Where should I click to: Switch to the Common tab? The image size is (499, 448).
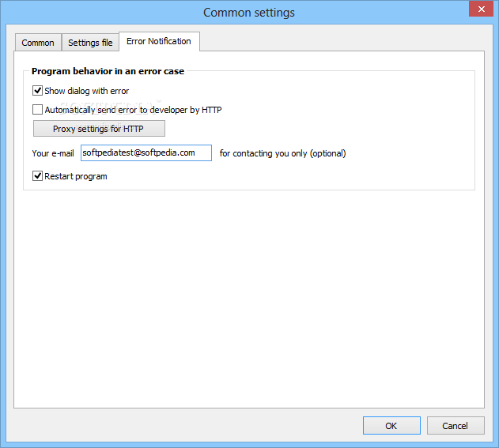coord(38,43)
